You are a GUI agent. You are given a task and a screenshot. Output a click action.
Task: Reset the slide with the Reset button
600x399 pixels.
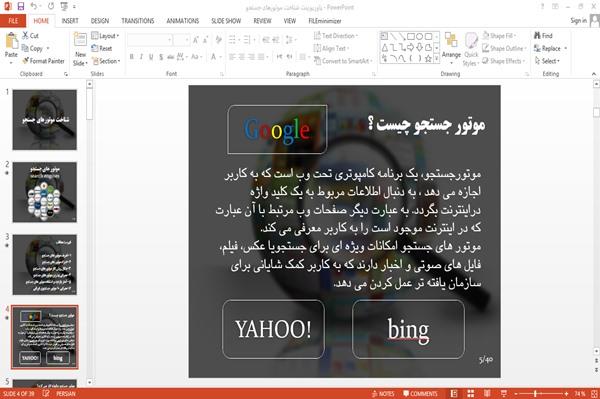102,48
